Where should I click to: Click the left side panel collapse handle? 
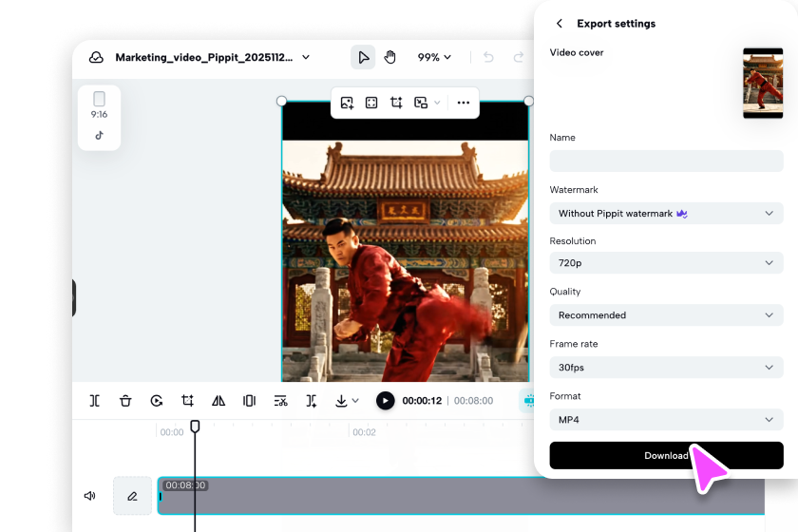(x=74, y=297)
